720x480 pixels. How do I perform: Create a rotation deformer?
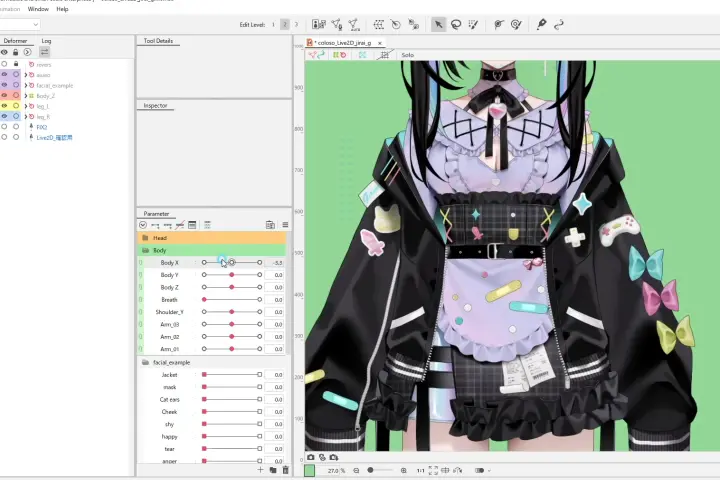coord(396,24)
